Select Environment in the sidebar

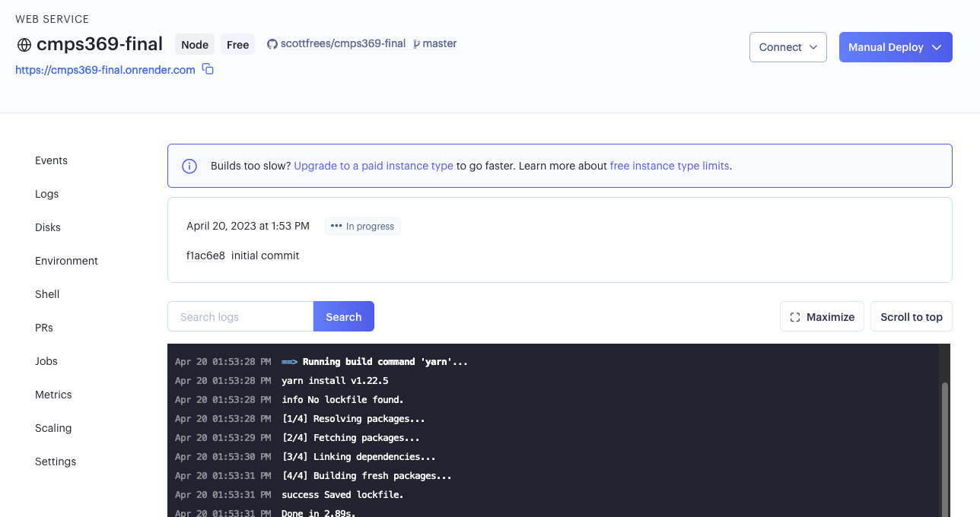(x=66, y=261)
